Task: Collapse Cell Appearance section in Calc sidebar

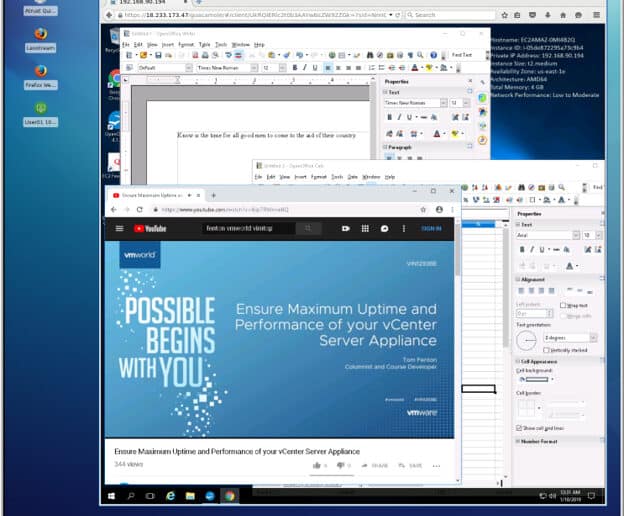Action: [x=518, y=361]
